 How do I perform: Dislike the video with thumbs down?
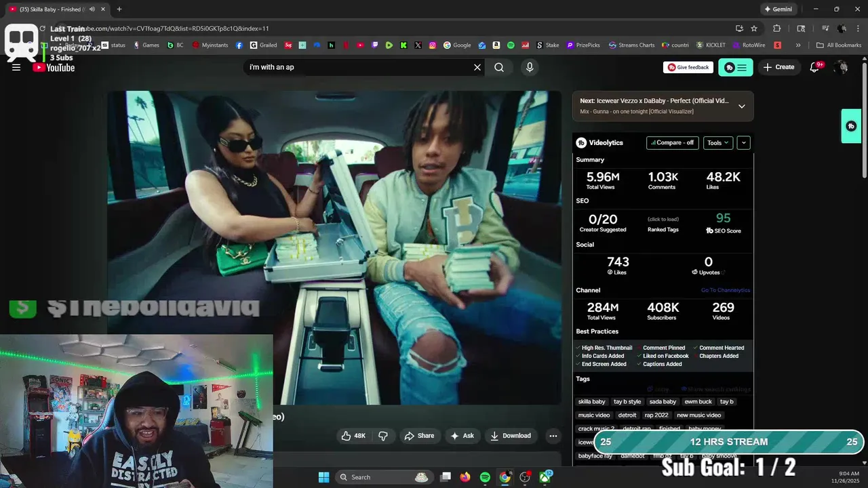click(383, 436)
